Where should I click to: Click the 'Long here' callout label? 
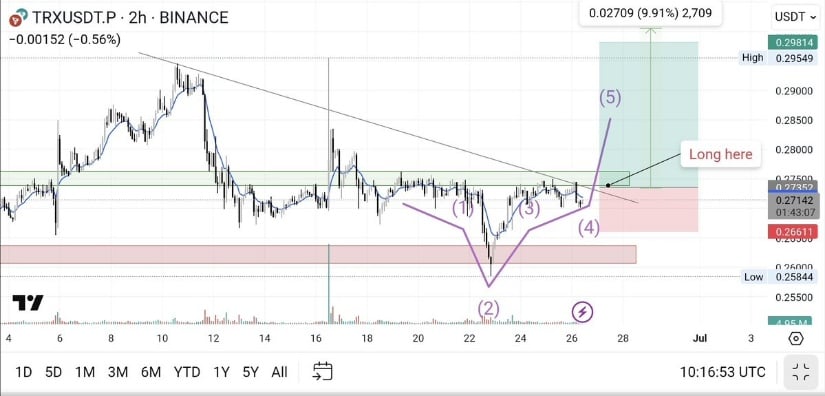721,155
